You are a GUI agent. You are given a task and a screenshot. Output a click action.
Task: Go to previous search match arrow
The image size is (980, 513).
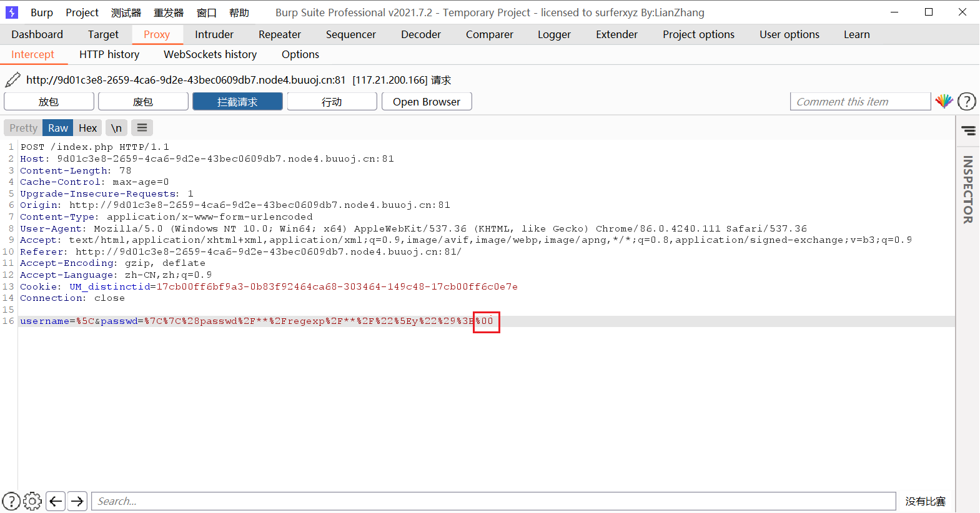pyautogui.click(x=56, y=501)
